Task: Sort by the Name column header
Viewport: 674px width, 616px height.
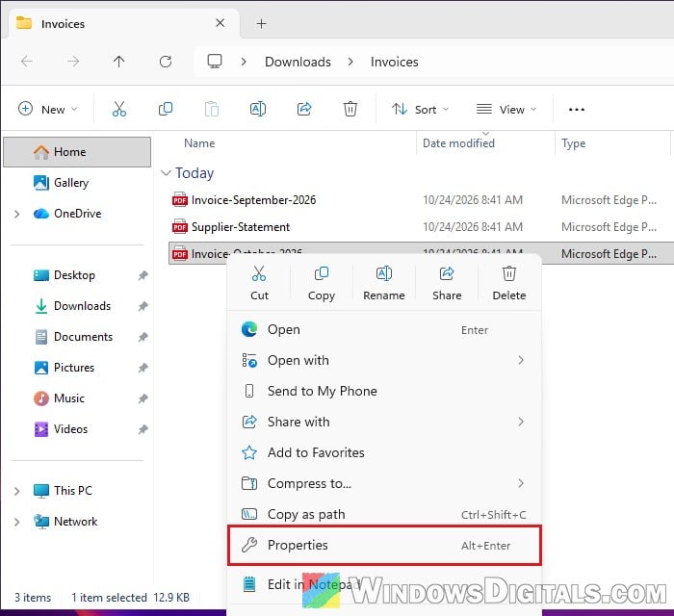Action: coord(199,143)
